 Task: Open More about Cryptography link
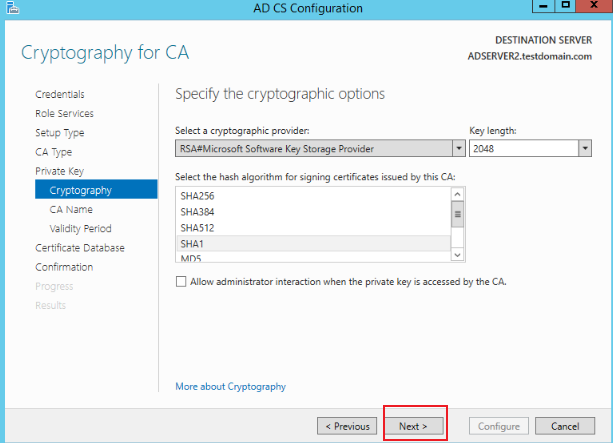tap(231, 386)
